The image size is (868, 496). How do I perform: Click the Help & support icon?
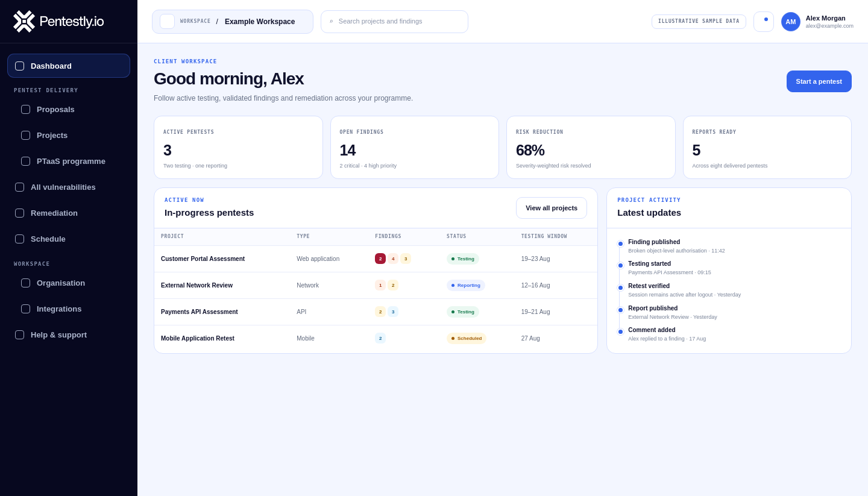(20, 334)
